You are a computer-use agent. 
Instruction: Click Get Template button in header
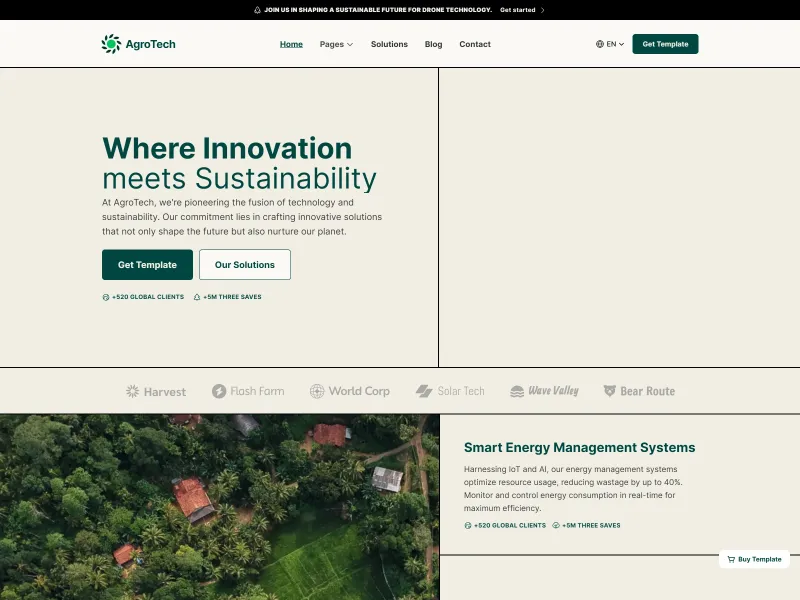coord(665,44)
